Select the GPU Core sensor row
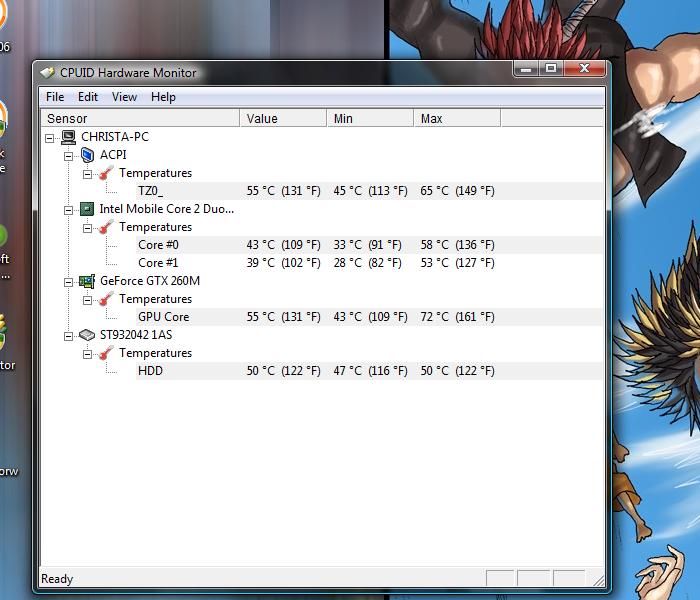 [x=370, y=317]
